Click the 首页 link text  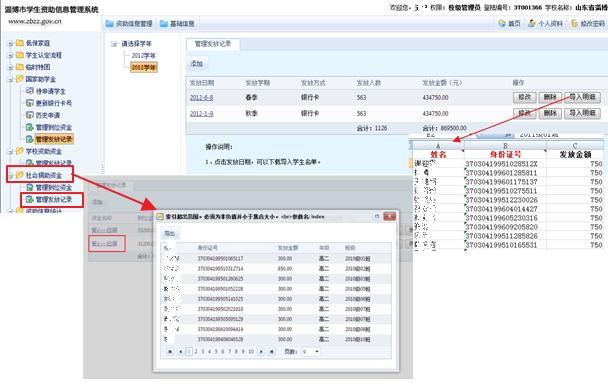click(514, 24)
